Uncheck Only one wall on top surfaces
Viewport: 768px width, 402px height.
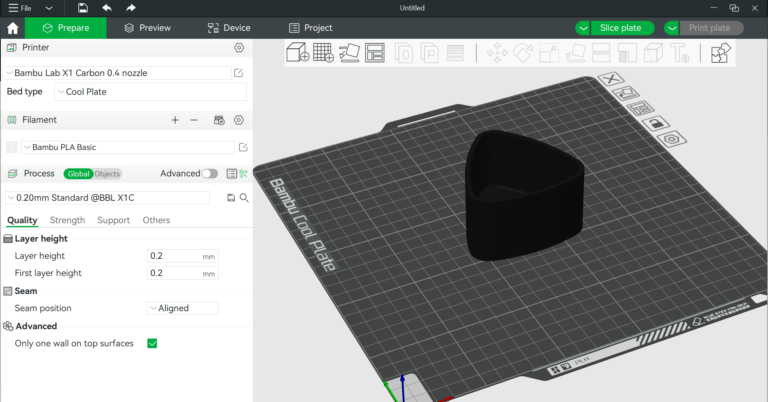pyautogui.click(x=152, y=343)
